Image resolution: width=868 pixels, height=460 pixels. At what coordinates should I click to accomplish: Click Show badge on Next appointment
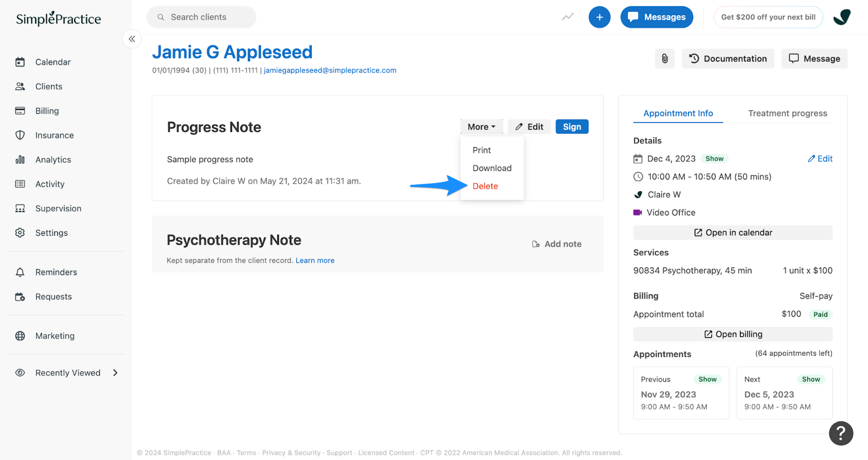(x=811, y=379)
